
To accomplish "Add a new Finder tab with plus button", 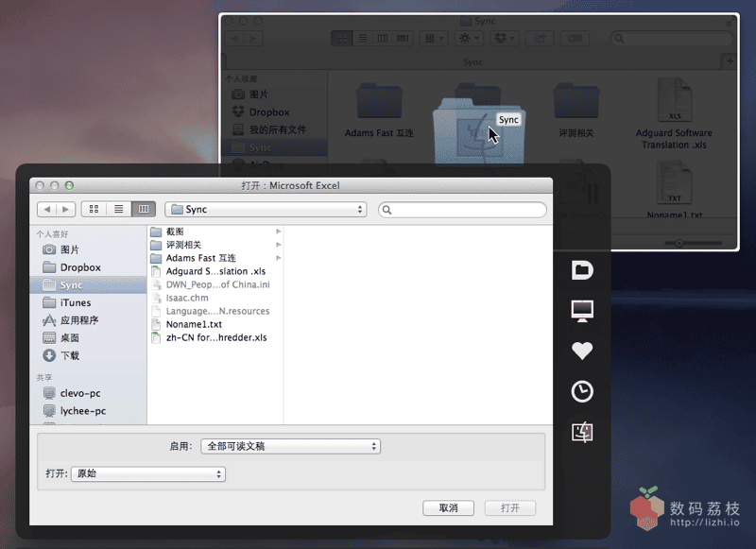I will (730, 61).
